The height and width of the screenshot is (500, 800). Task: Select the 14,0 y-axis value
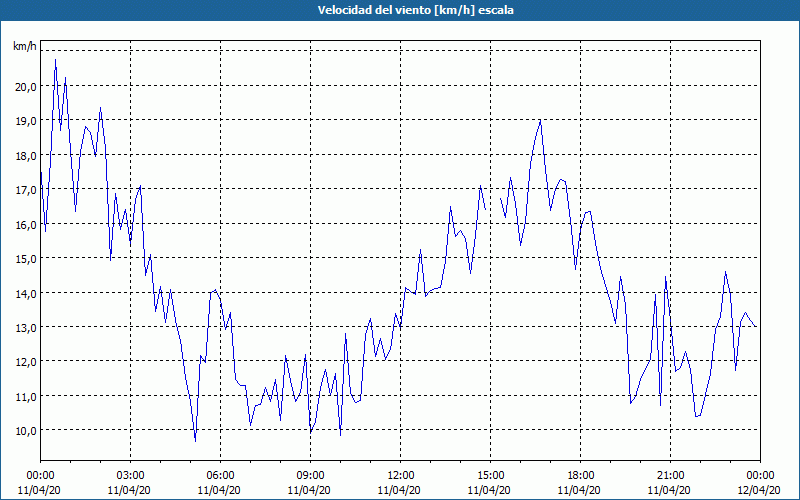click(26, 293)
